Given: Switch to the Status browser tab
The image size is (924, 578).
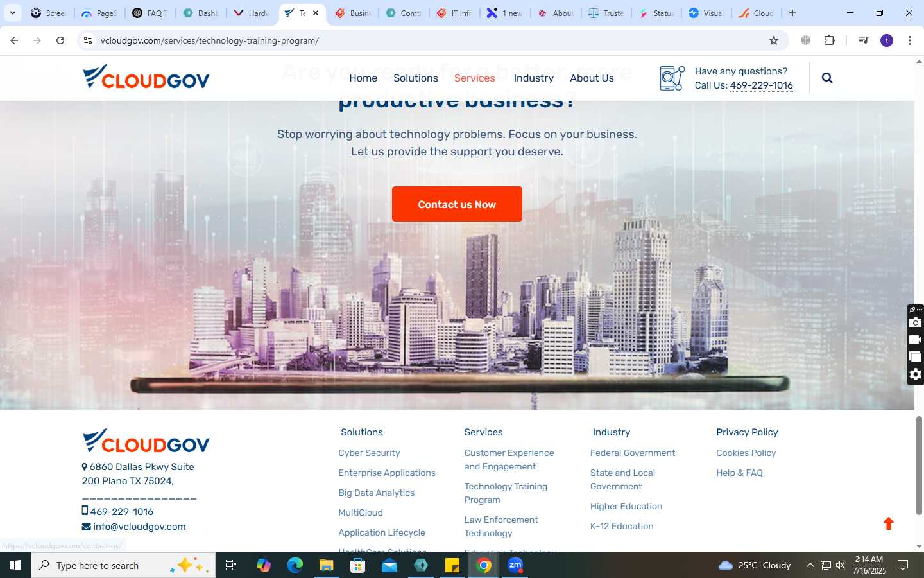Looking at the screenshot, I should (x=656, y=13).
